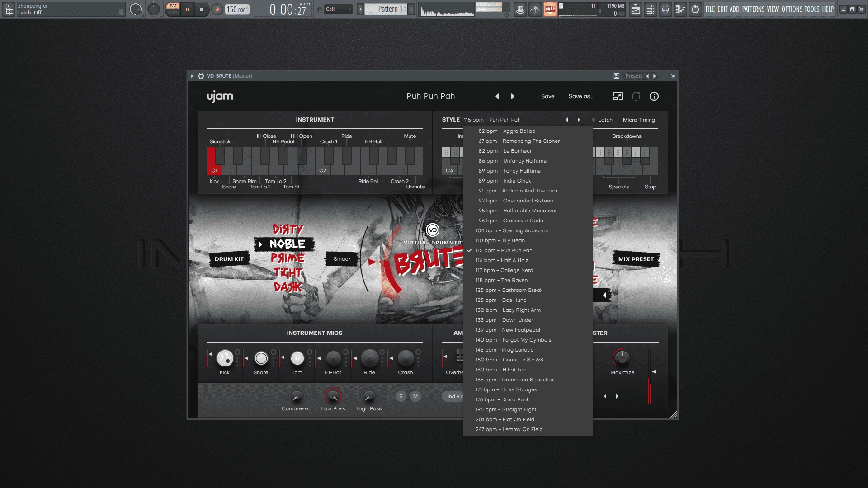Image resolution: width=868 pixels, height=488 pixels.
Task: Turn the Hi-Hat mic knob
Action: [333, 358]
